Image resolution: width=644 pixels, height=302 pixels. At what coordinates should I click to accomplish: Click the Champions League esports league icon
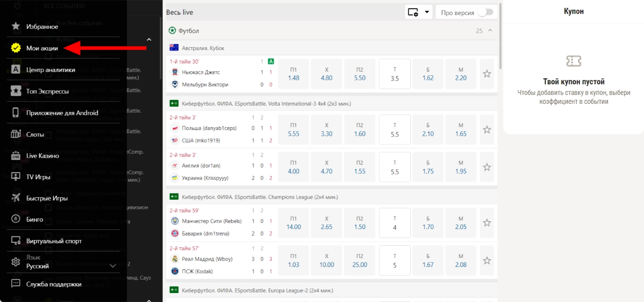pyautogui.click(x=174, y=197)
